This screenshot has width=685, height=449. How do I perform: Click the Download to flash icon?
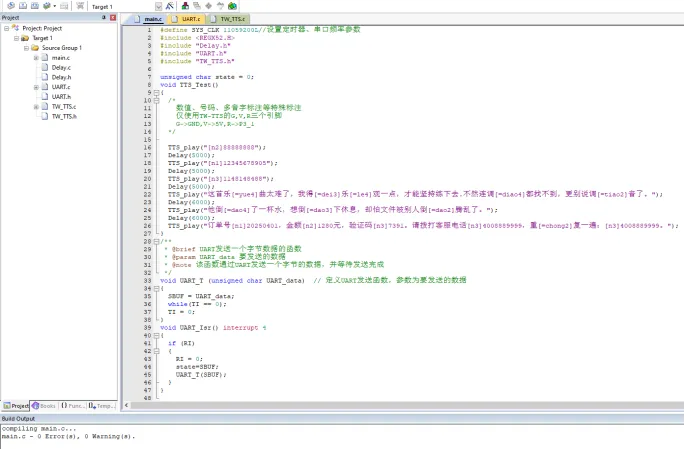(x=80, y=6)
